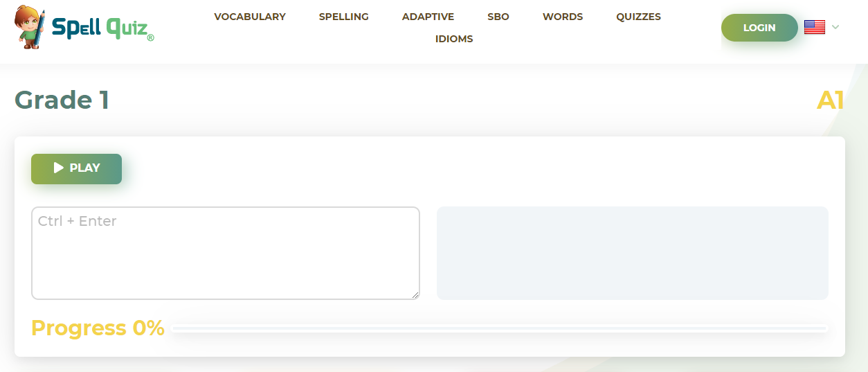The width and height of the screenshot is (868, 372).
Task: Click the Login button
Action: [x=759, y=28]
